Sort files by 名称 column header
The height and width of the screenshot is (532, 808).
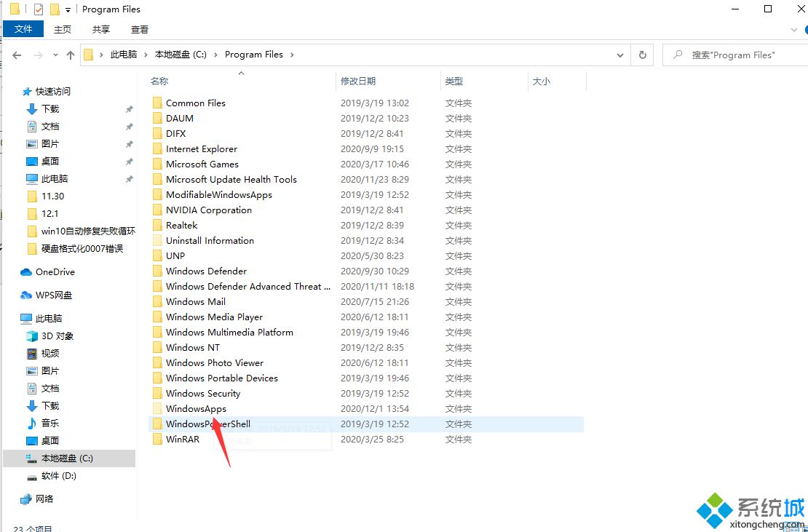click(x=159, y=82)
